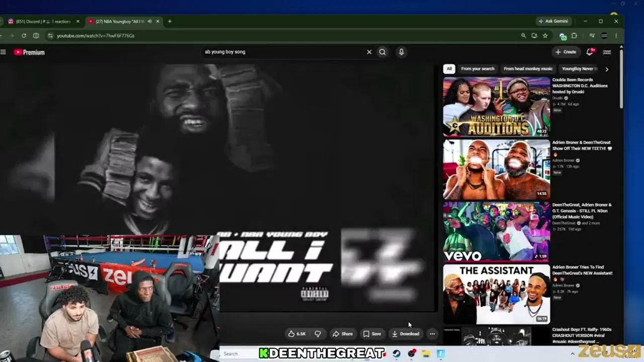Like the video with 6.5K likes
Image resolution: width=644 pixels, height=362 pixels.
point(297,334)
